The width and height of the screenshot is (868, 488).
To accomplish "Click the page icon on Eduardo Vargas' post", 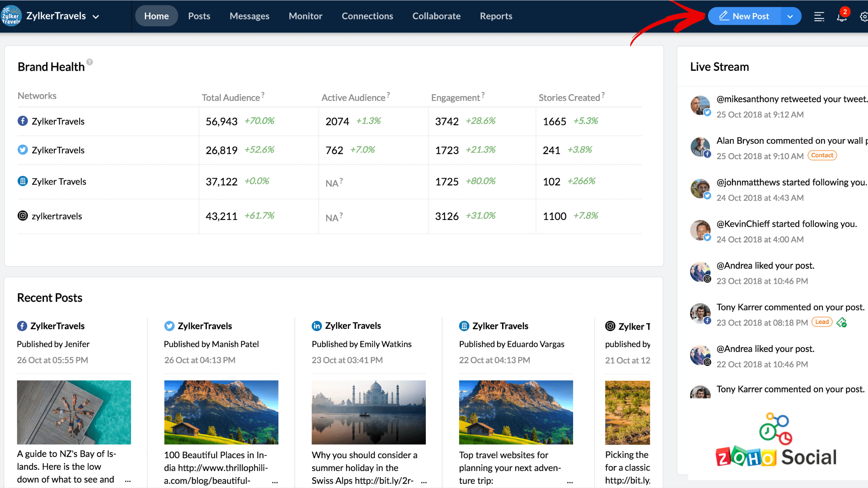I will pyautogui.click(x=464, y=326).
